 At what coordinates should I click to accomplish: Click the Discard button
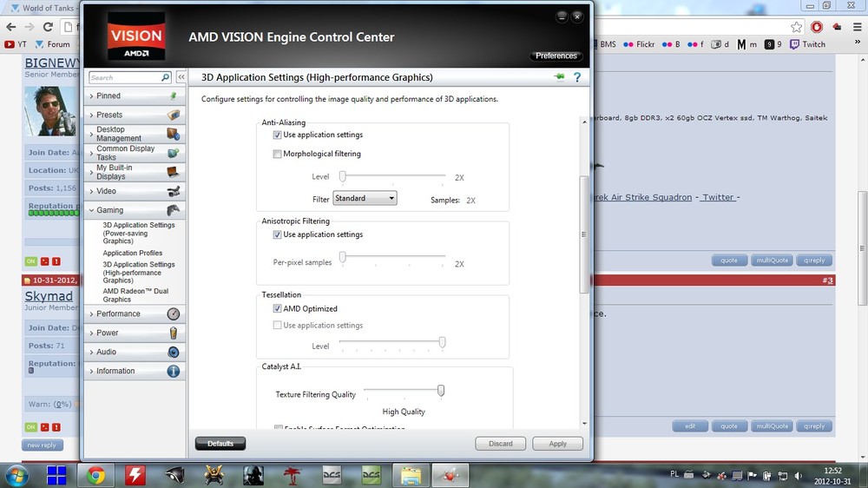[x=501, y=444]
